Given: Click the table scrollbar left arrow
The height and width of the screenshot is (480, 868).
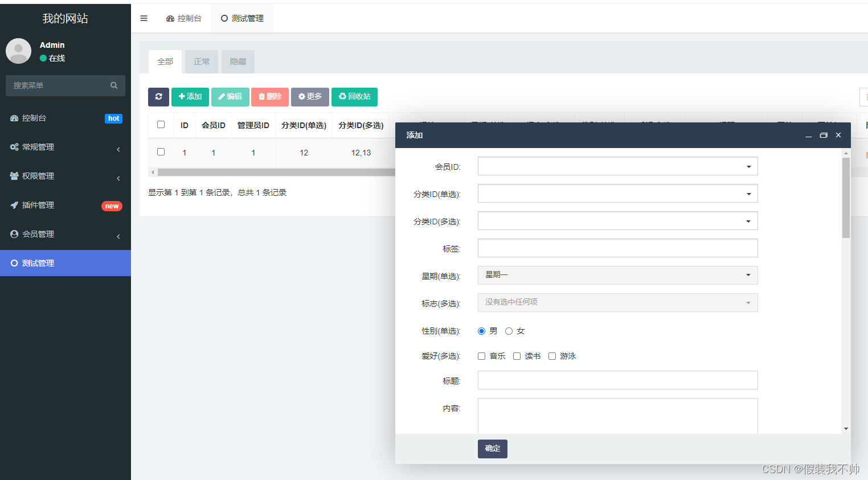Looking at the screenshot, I should [153, 172].
